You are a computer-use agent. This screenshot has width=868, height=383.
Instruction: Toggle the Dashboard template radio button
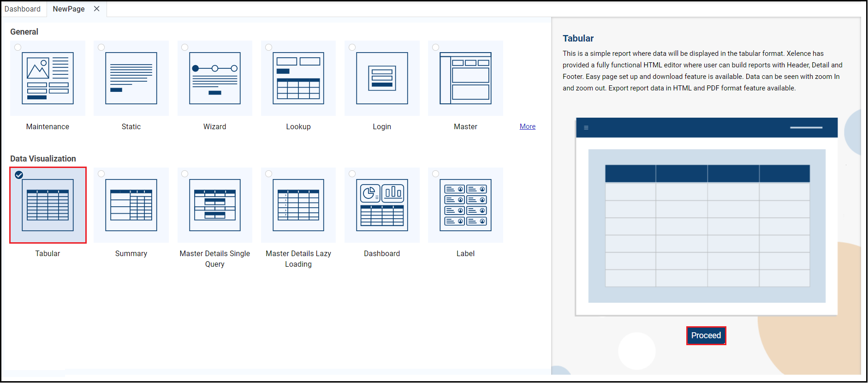352,174
